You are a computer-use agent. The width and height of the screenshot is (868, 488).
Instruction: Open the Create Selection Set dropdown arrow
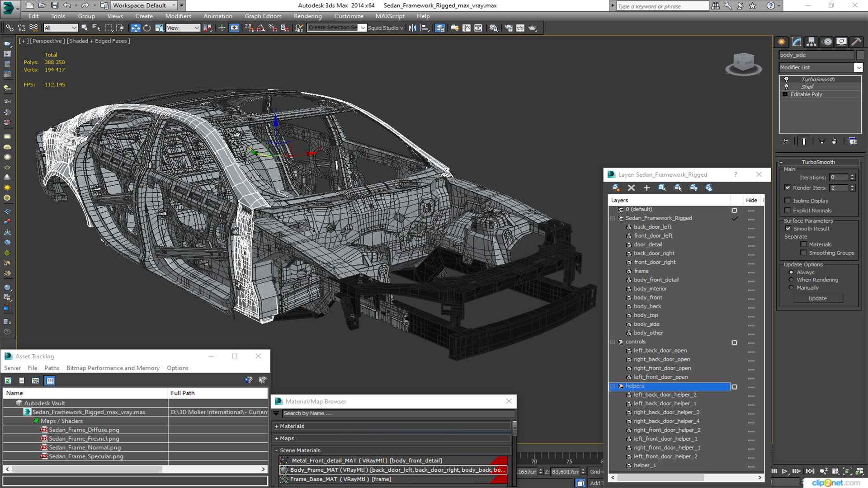click(363, 28)
